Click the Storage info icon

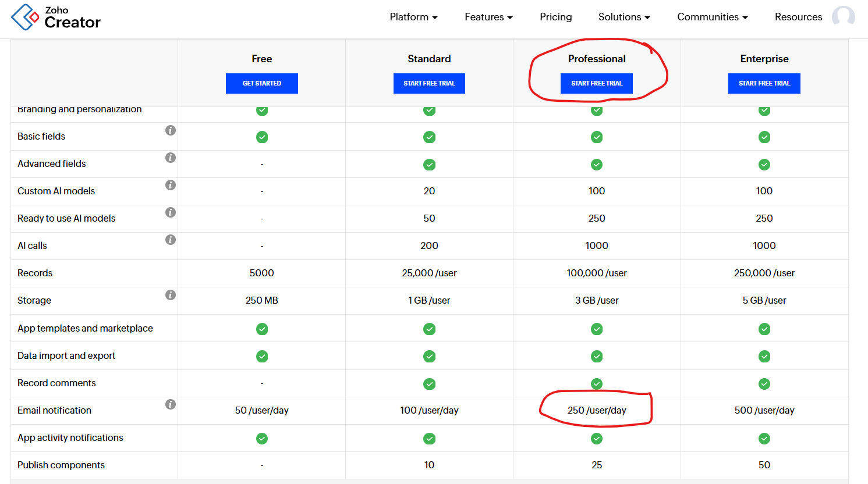[171, 295]
